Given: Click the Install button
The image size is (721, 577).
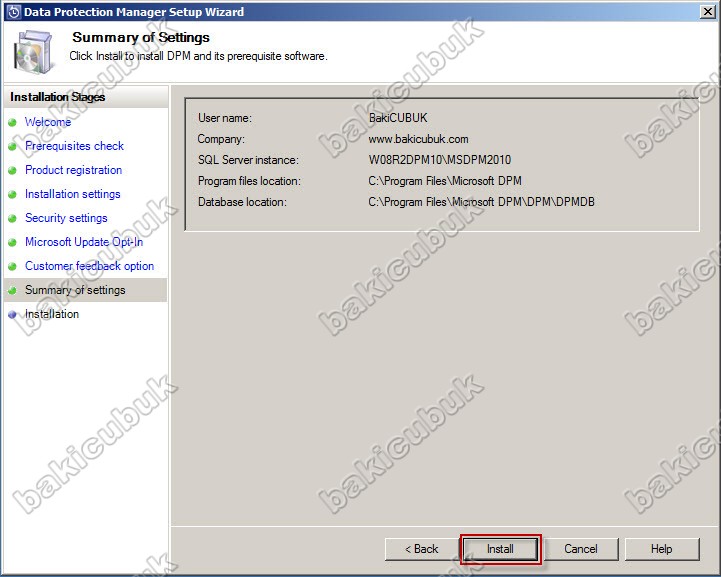Looking at the screenshot, I should (500, 549).
